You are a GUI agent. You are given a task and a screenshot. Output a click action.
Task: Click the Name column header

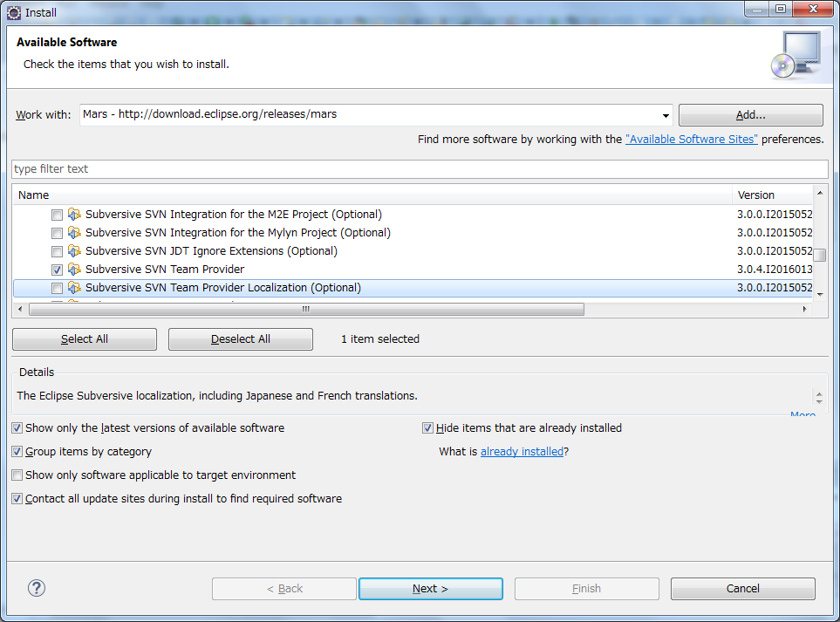point(372,195)
